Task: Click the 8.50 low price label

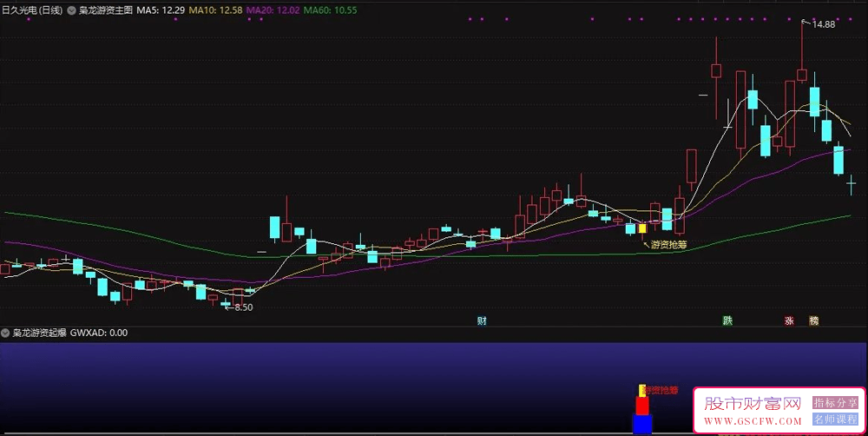Action: [x=244, y=307]
